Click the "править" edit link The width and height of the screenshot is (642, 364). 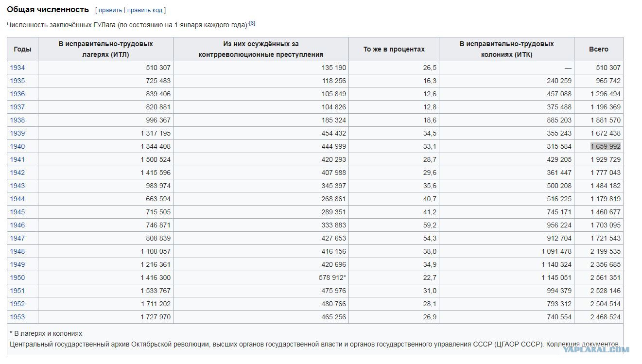(x=110, y=10)
